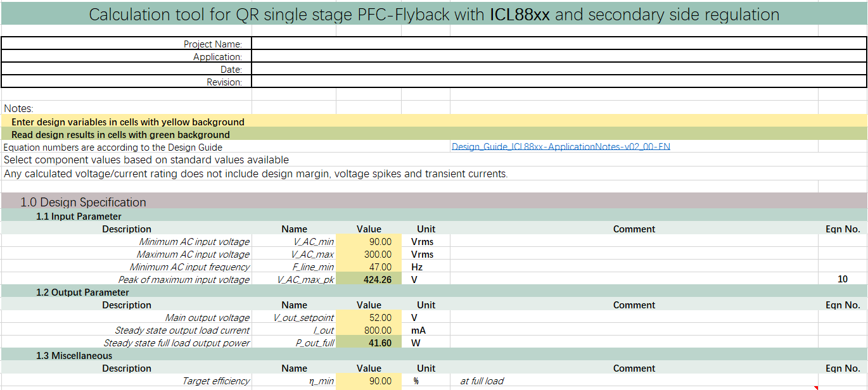This screenshot has height=390, width=868.
Task: Click the Project Name entry cell
Action: (x=558, y=44)
